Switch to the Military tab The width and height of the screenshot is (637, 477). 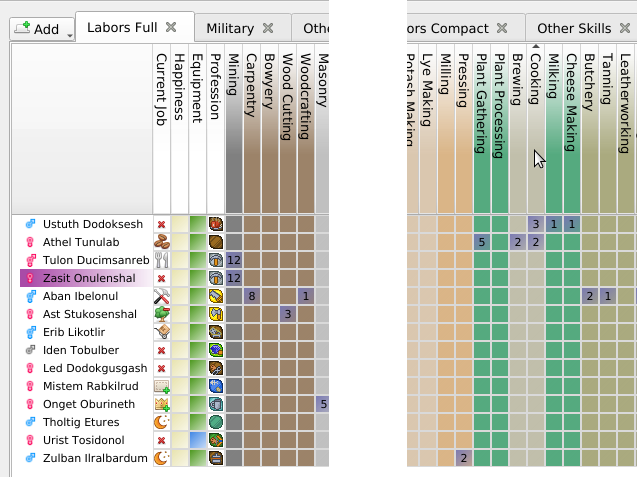click(230, 28)
